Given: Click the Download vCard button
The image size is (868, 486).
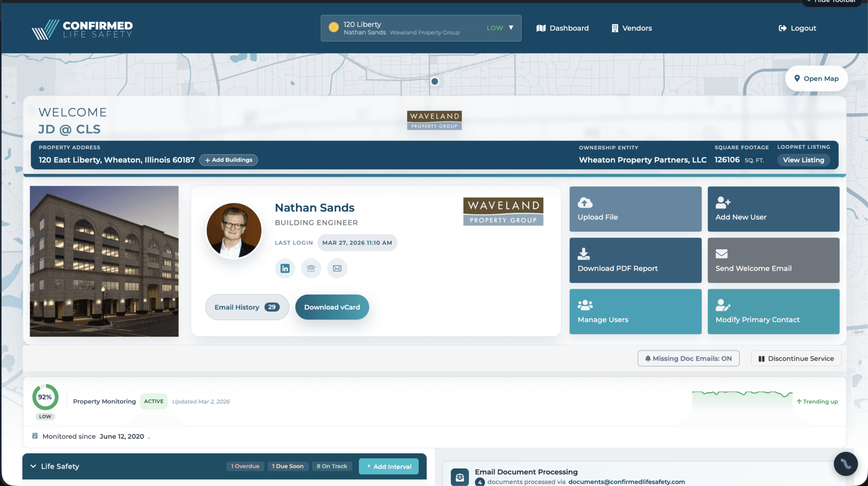Looking at the screenshot, I should (332, 307).
